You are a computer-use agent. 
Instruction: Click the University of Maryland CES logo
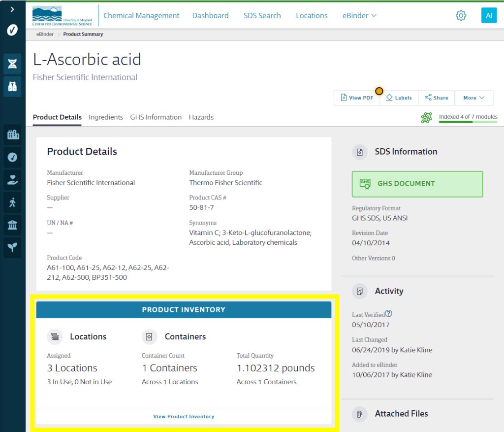pyautogui.click(x=62, y=15)
